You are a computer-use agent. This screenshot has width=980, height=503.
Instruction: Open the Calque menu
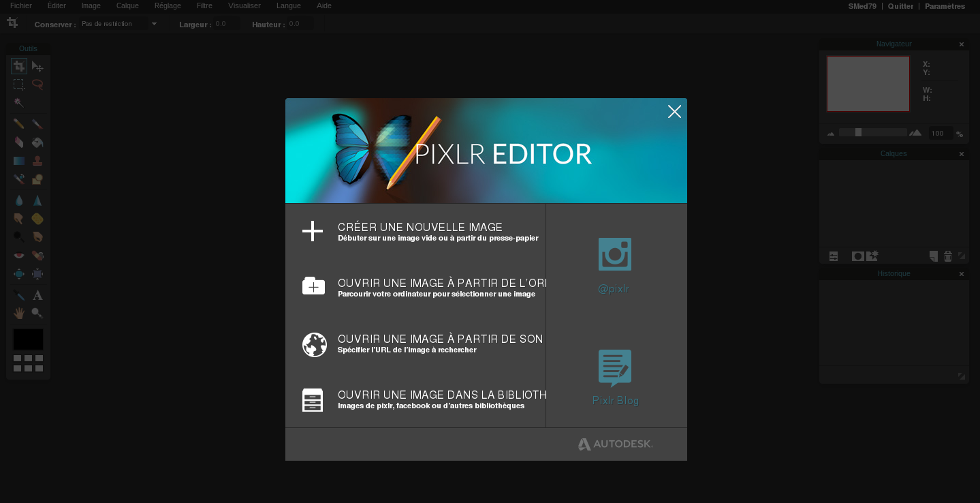127,5
